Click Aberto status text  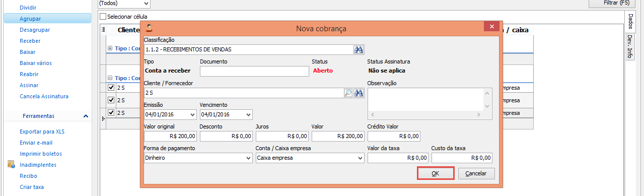[x=323, y=71]
